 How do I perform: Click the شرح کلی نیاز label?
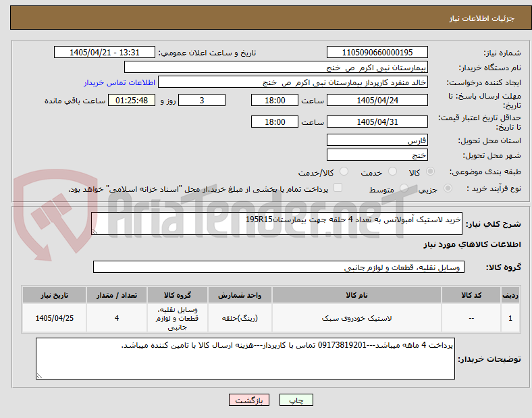click(x=493, y=224)
